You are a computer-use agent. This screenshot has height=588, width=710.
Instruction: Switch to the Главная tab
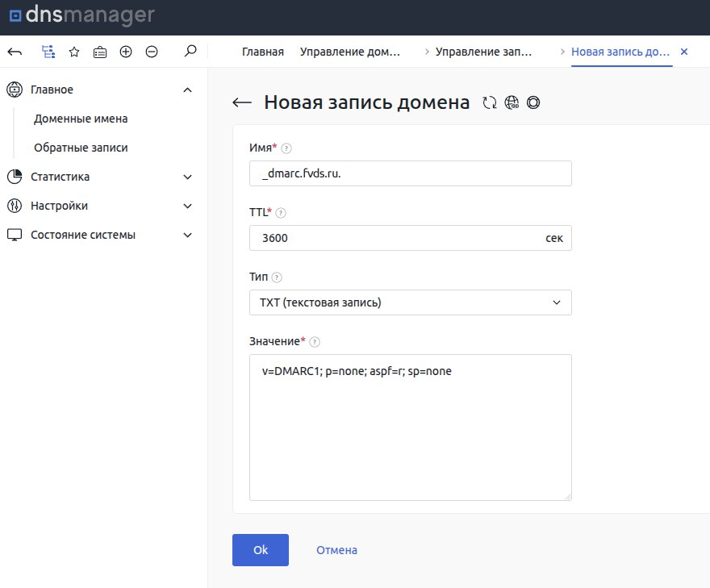pyautogui.click(x=263, y=52)
